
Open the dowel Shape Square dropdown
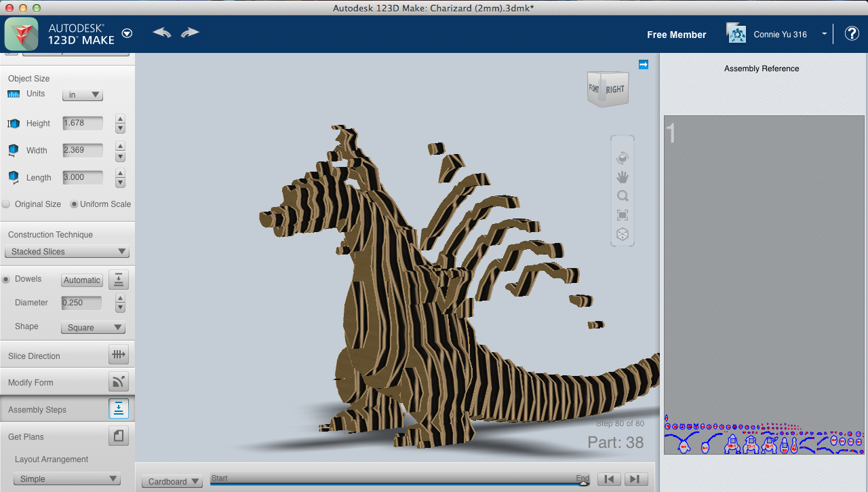tap(93, 328)
